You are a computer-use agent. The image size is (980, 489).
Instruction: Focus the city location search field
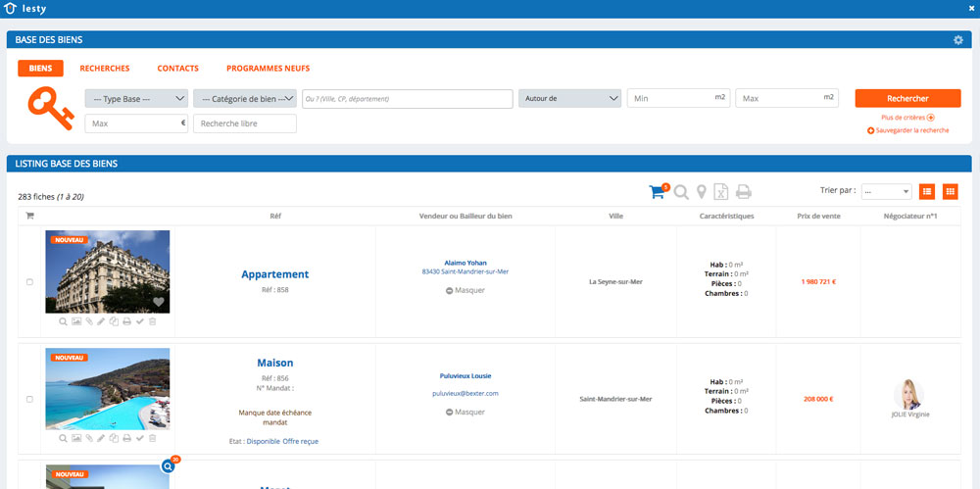coord(408,98)
